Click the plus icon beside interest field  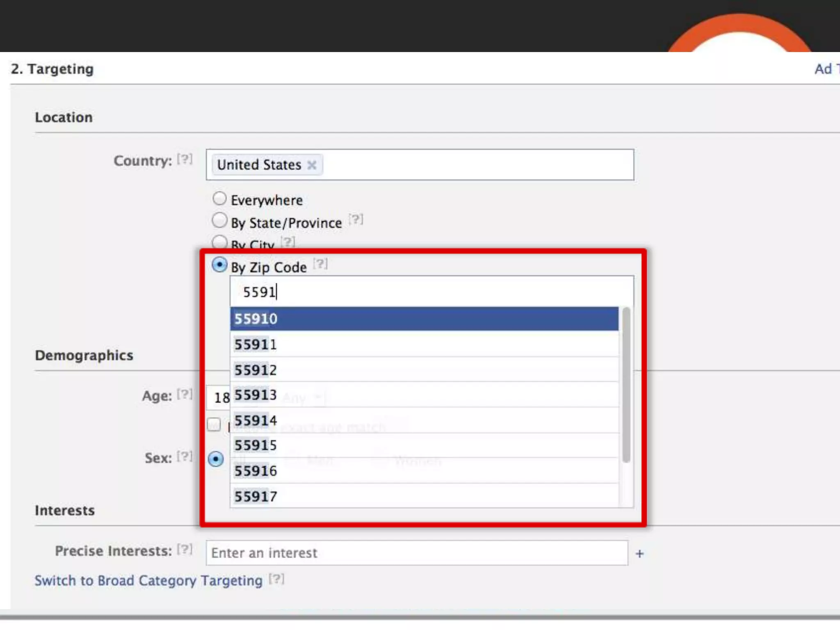639,554
